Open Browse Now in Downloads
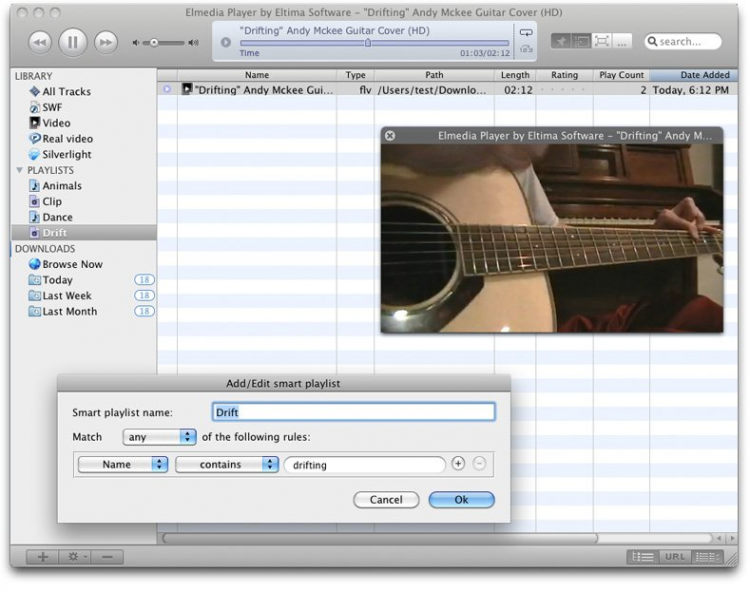This screenshot has height=592, width=750. click(x=72, y=264)
